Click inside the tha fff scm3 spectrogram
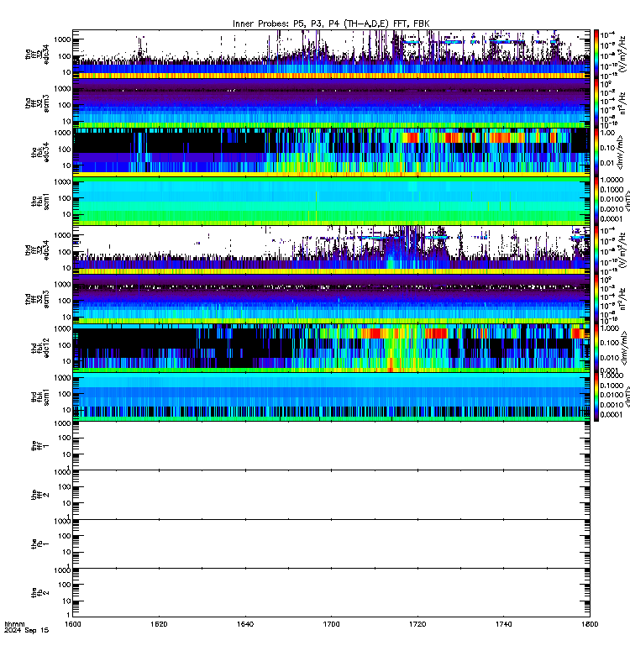Viewport: 630px width, 672px height. 331,103
